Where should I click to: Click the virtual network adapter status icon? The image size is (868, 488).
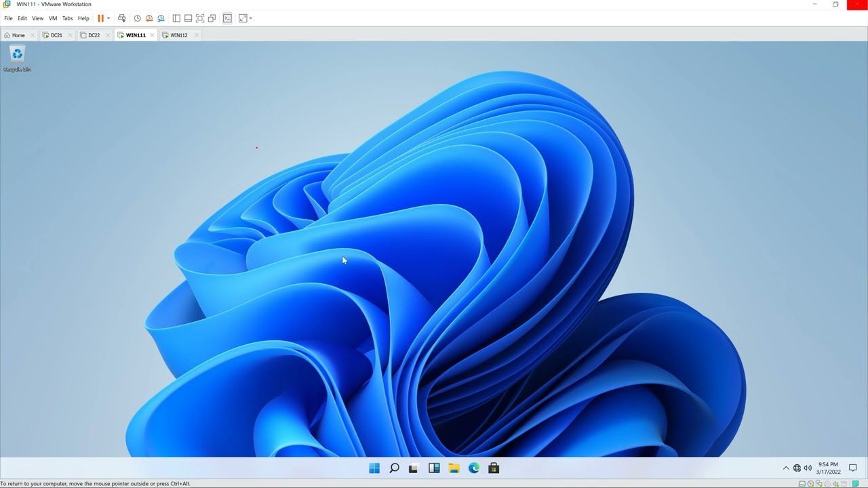click(x=819, y=483)
